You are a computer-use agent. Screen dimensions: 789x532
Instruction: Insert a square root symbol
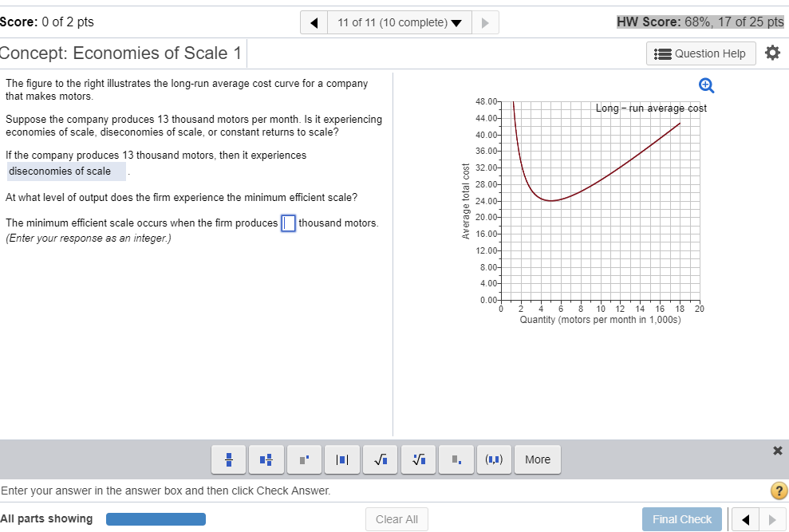380,459
